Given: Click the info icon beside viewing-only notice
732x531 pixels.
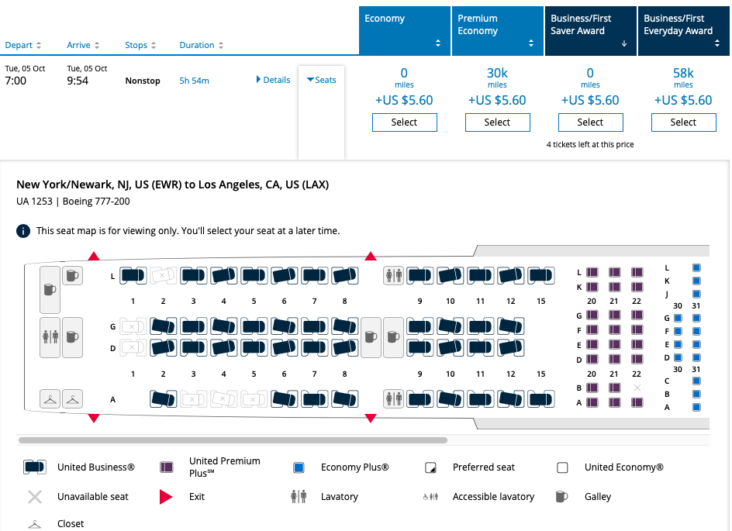Looking at the screenshot, I should point(23,231).
